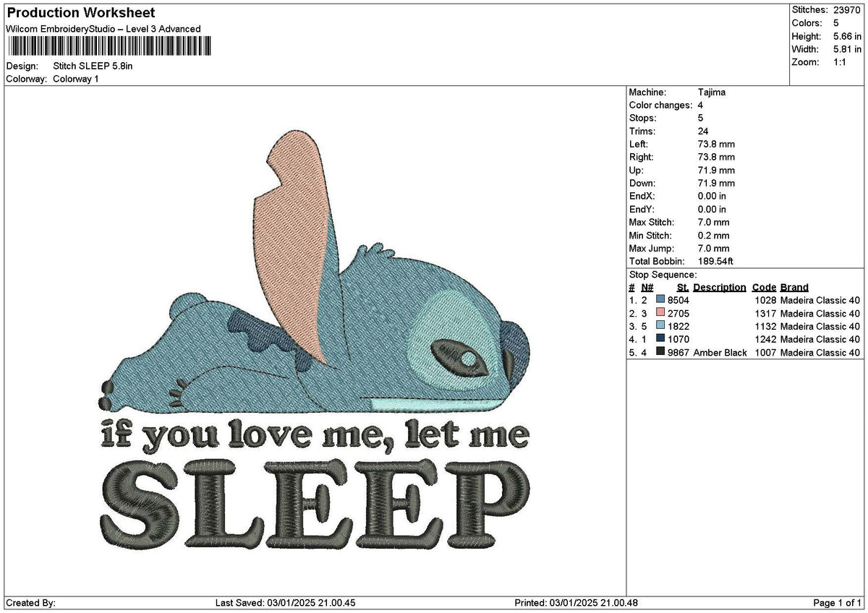Click the Stops value 5
The height and width of the screenshot is (613, 868).
[700, 119]
